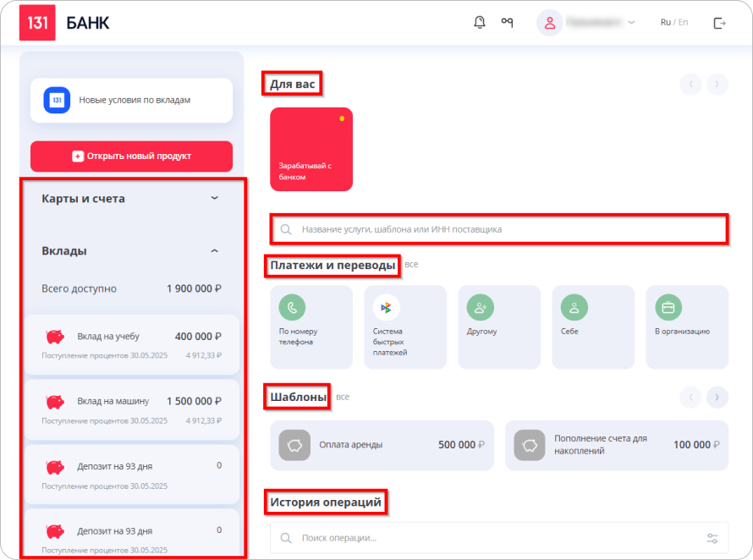
Task: Switch interface language to En
Action: coord(683,23)
